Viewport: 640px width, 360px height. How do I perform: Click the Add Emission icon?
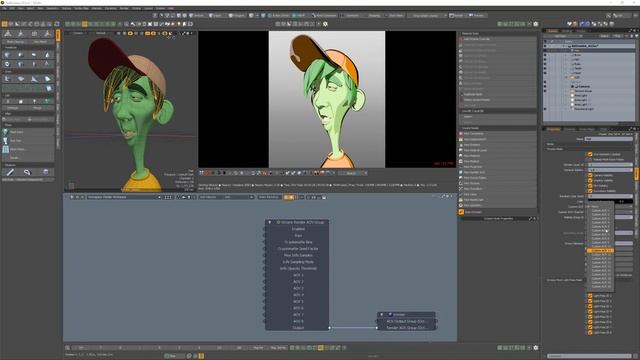coord(461,145)
